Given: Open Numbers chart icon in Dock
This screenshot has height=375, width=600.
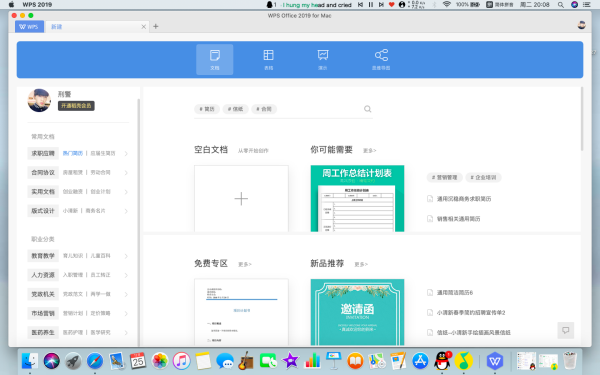Looking at the screenshot, I should 312,360.
